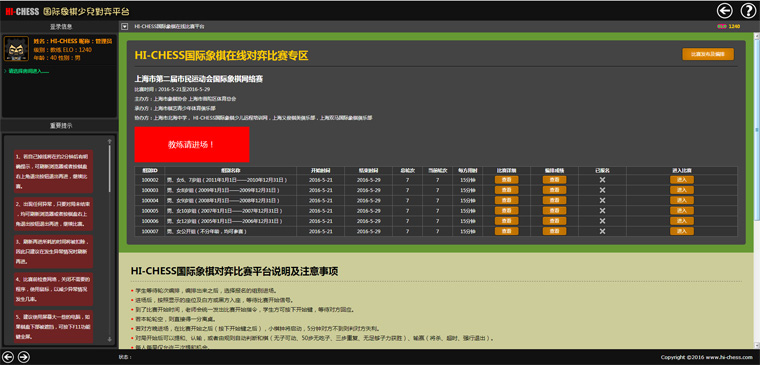Click the X registration mark for group 100003

(602, 190)
